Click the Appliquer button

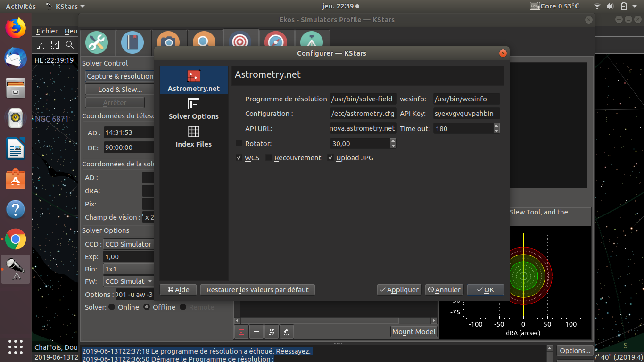[x=399, y=290]
